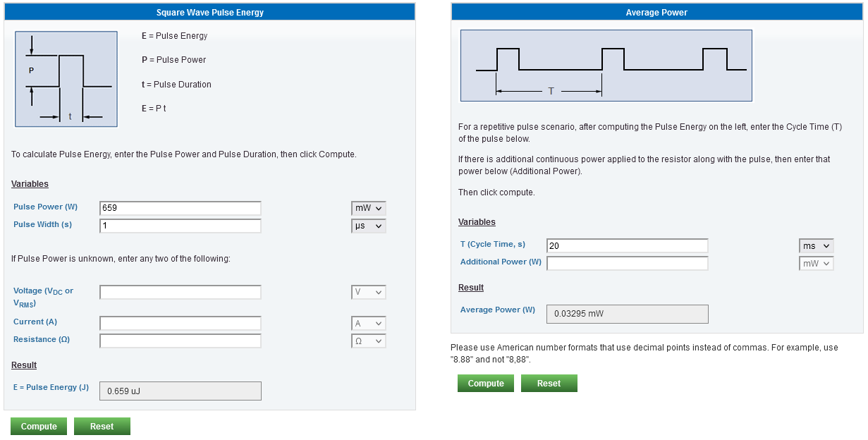Click the "Then click compute." instruction text
Viewport: 868px width, 440px height.
[x=496, y=192]
